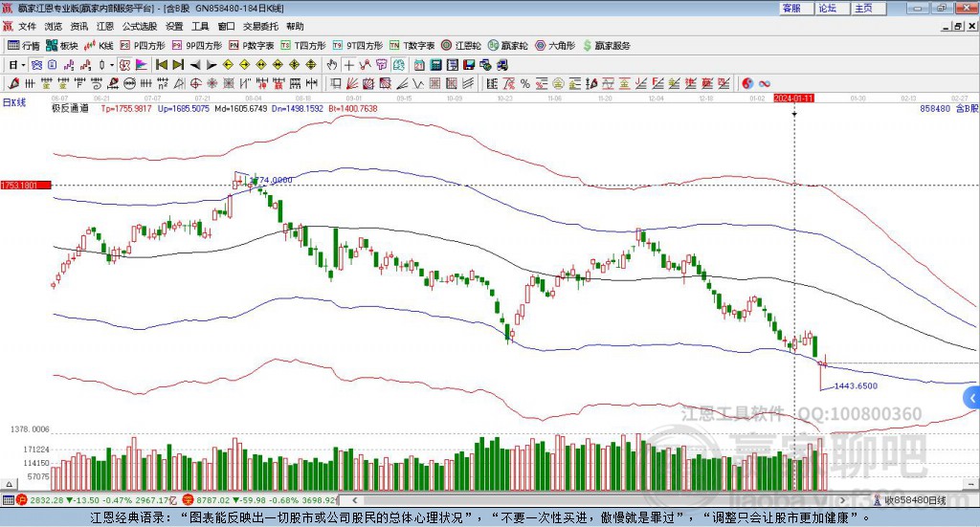Jump to first bar with skip-back arrow
This screenshot has width=980, height=527.
coord(162,65)
